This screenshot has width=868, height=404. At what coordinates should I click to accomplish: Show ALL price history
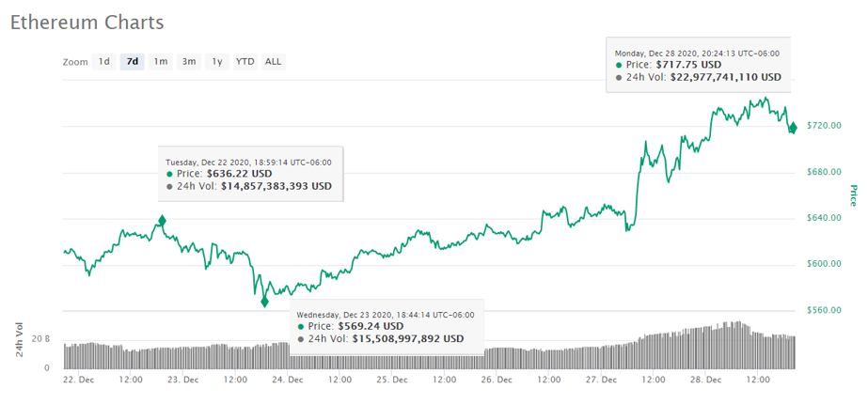point(273,62)
